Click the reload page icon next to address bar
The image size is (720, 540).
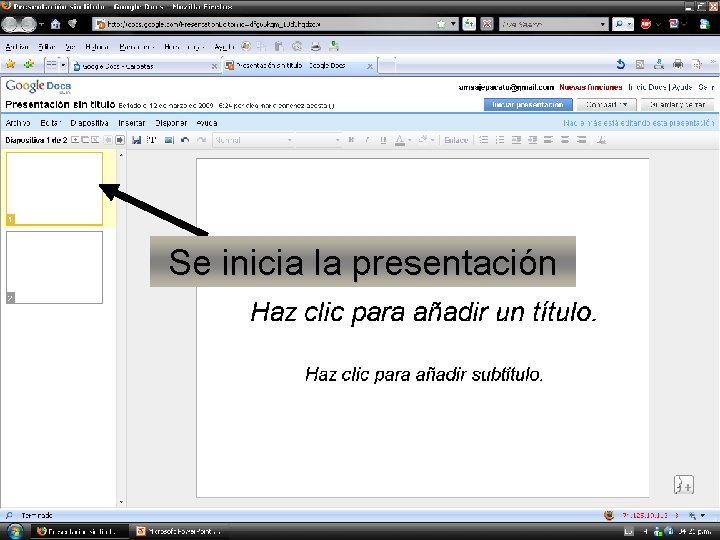pos(469,24)
